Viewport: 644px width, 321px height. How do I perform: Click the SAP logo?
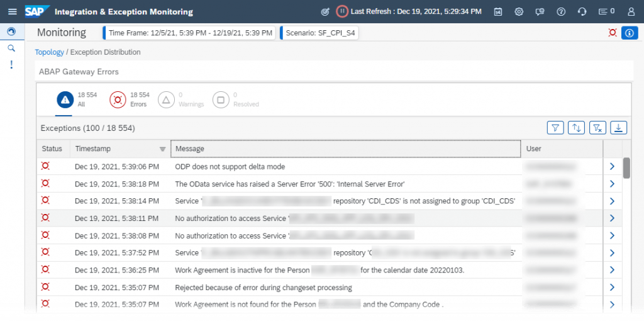37,11
